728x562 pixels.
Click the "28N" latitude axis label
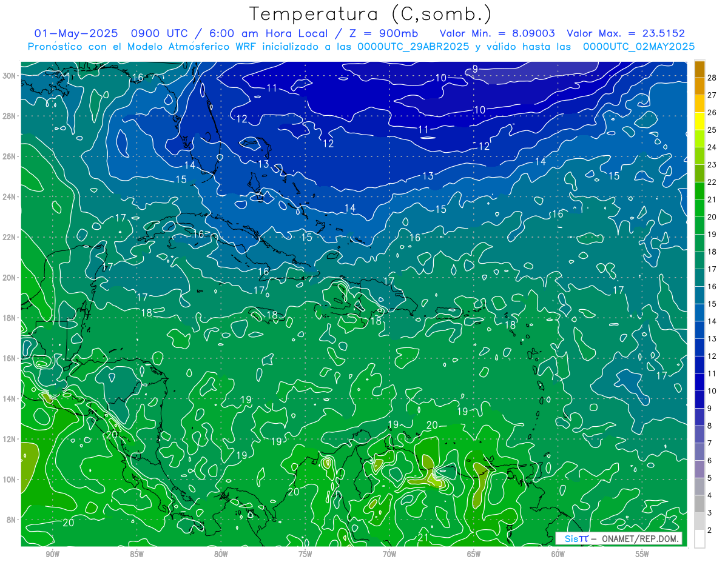10,116
